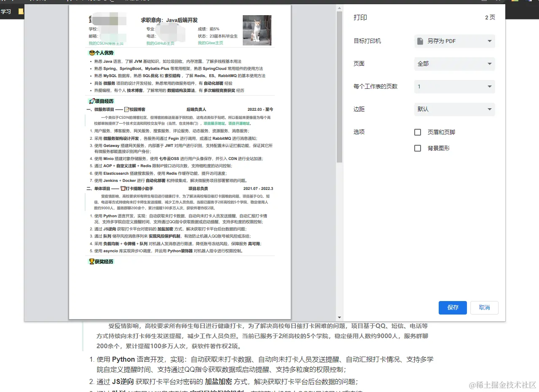This screenshot has width=539, height=392.
Task: Click the 每个工作表的页数 label
Action: coord(375,86)
